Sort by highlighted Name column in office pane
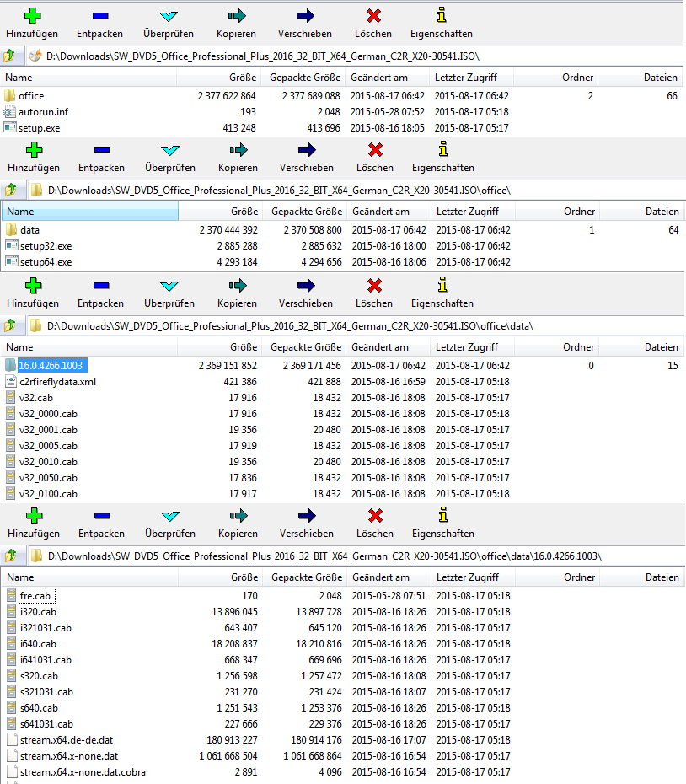The width and height of the screenshot is (686, 784). (x=90, y=212)
